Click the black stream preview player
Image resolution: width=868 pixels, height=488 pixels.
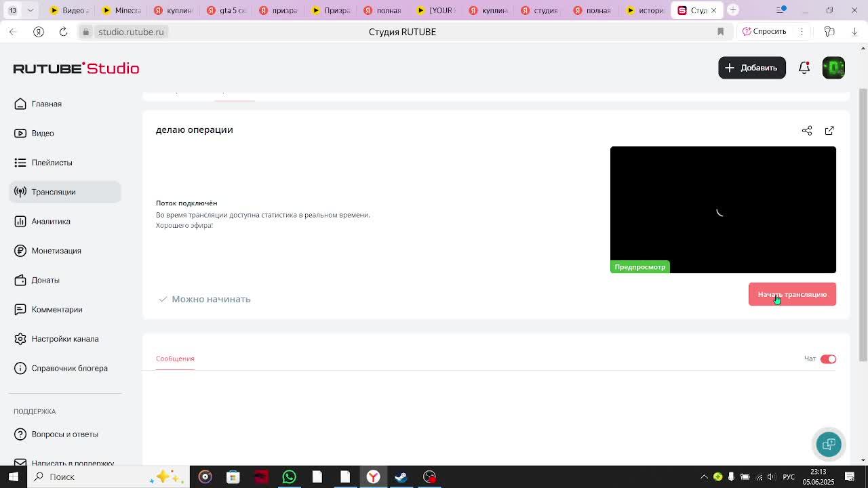pyautogui.click(x=723, y=209)
